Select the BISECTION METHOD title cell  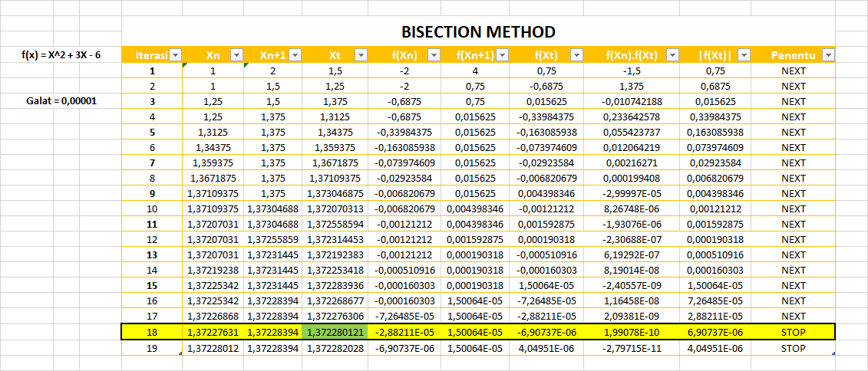[477, 32]
